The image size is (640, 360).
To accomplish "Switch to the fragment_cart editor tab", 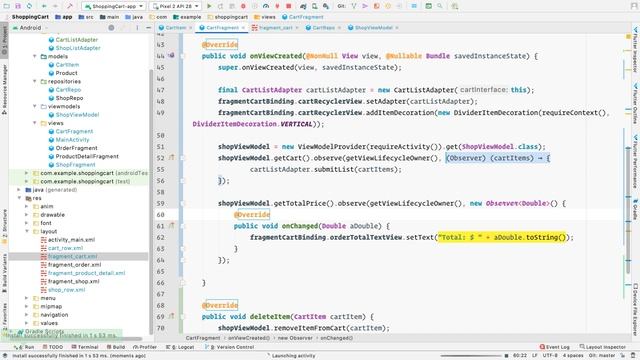I will click(275, 28).
